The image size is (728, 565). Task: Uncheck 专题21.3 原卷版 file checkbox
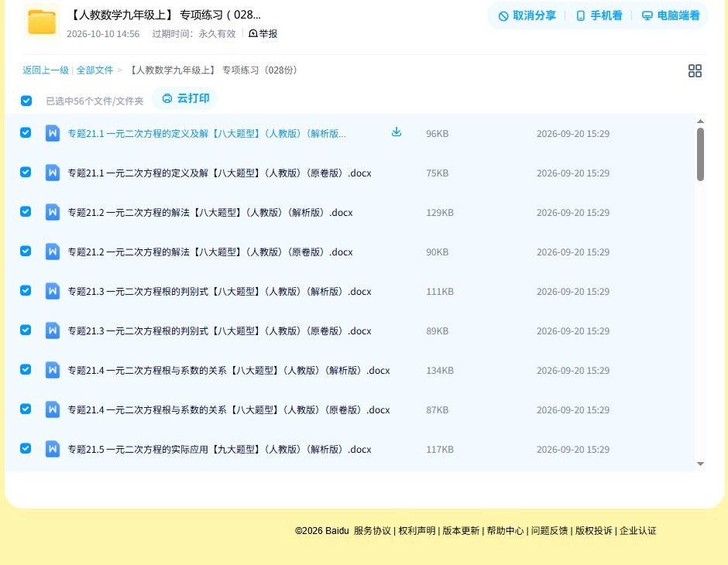point(26,330)
